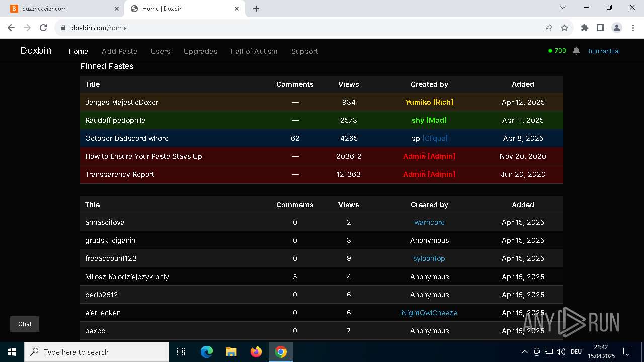The height and width of the screenshot is (362, 644).
Task: Open the Chrome three-dot menu
Action: pyautogui.click(x=632, y=28)
